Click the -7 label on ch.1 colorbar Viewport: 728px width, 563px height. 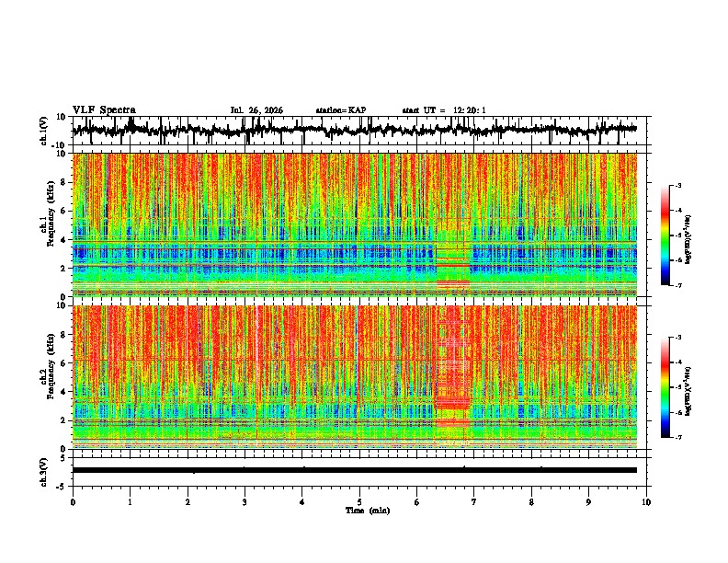pos(678,285)
